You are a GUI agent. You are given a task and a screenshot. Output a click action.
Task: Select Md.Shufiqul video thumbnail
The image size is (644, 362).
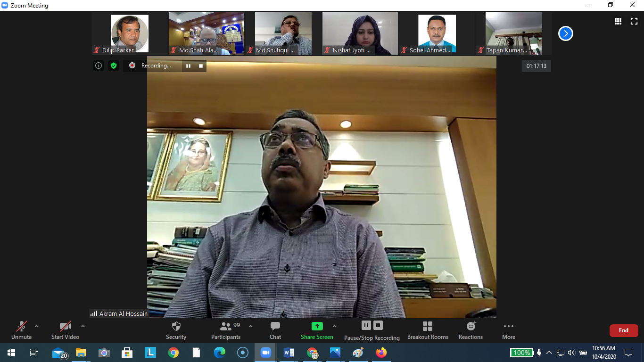[283, 33]
